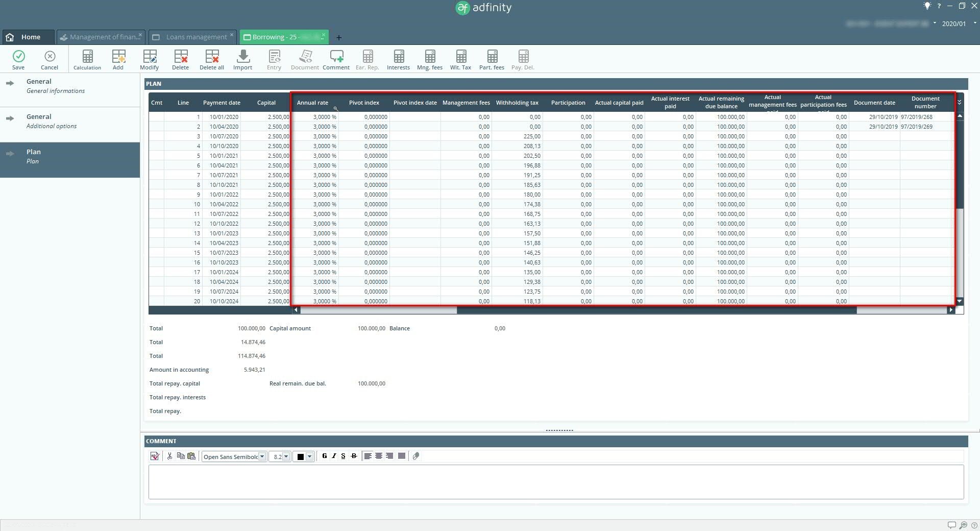Click the Save toolbar icon
Screen dimensions: 980x531
[18, 59]
